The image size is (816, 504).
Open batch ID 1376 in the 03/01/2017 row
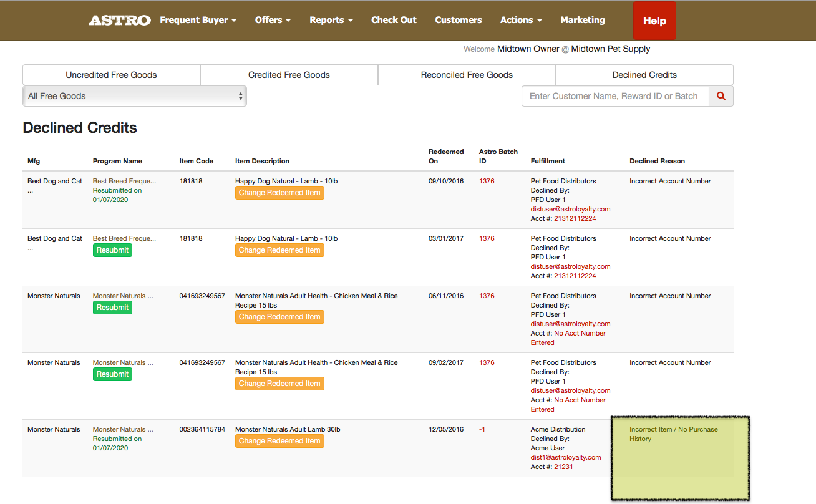tap(487, 238)
